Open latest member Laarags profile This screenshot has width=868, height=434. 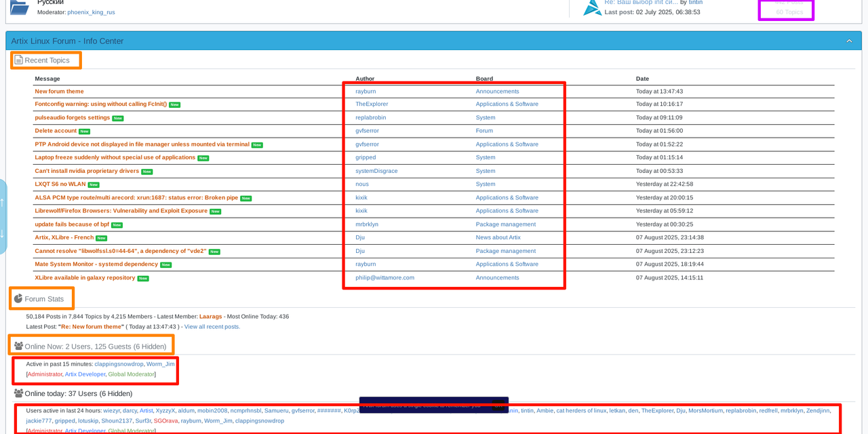tap(210, 317)
